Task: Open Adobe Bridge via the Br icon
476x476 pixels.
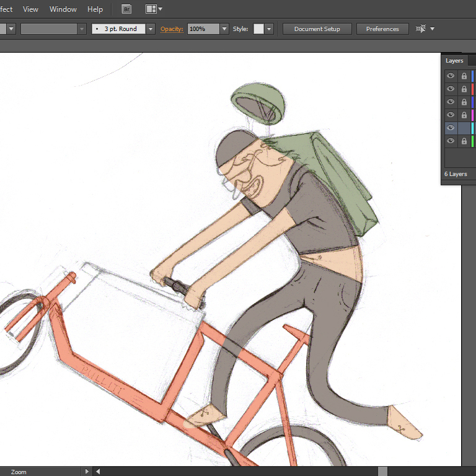Action: click(126, 9)
